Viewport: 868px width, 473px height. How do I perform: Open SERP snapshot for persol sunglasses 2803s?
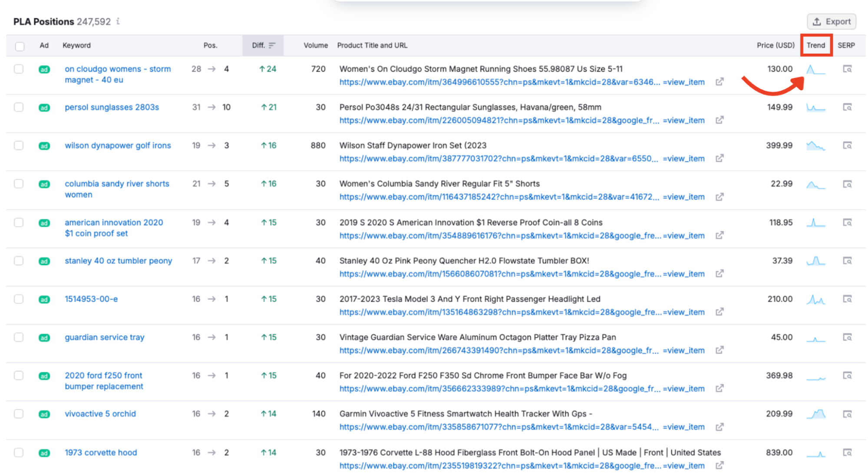(847, 107)
